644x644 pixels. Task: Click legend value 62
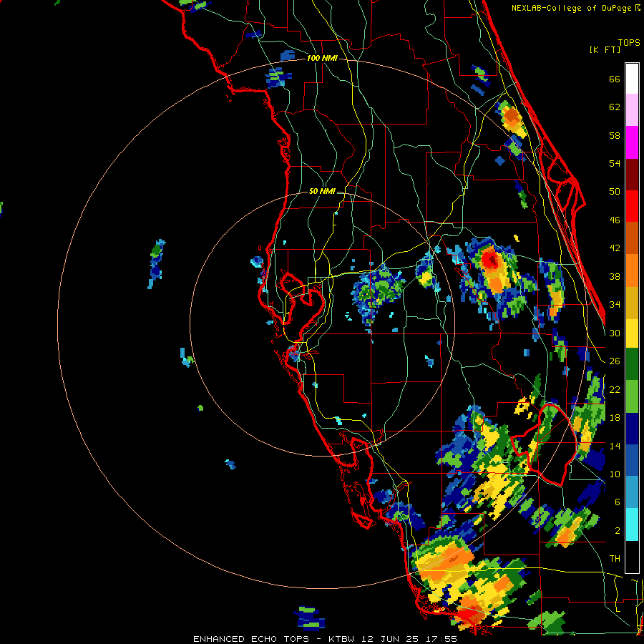click(x=615, y=107)
